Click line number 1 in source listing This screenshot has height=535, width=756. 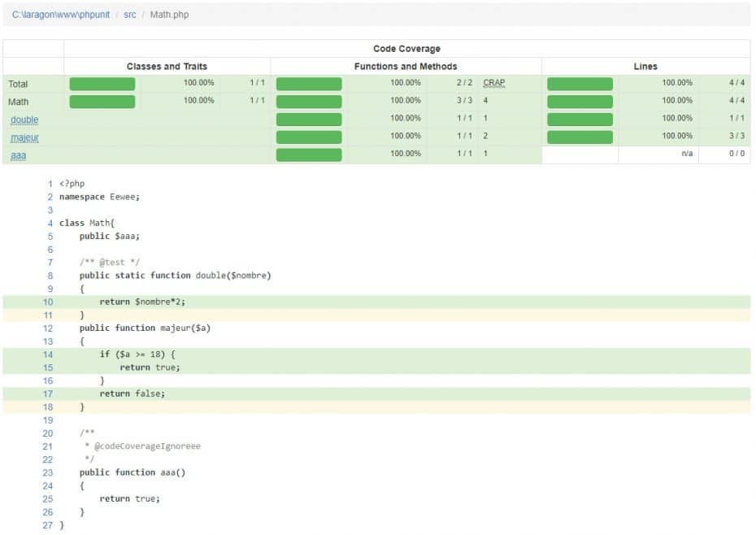50,184
